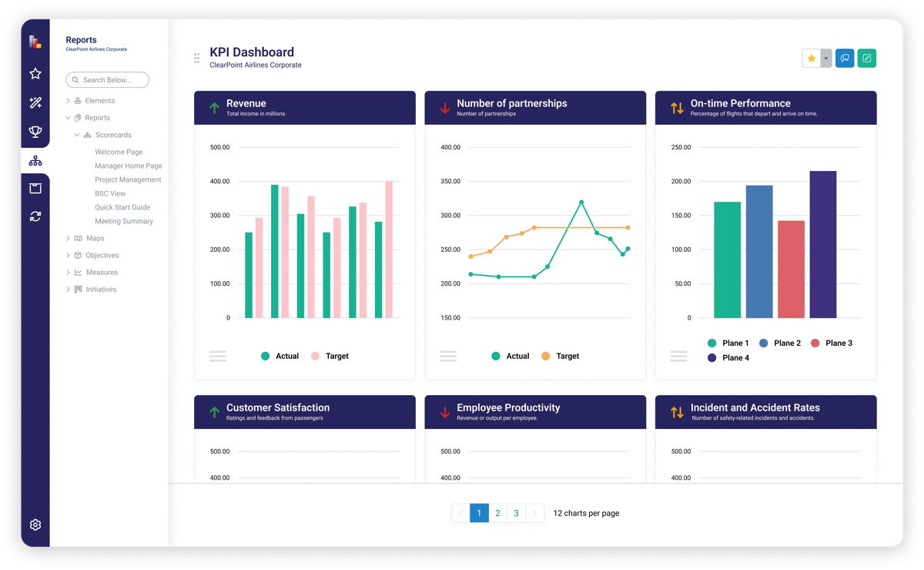
Task: Open Number of partnerships chart hamburger menu
Action: pos(448,356)
